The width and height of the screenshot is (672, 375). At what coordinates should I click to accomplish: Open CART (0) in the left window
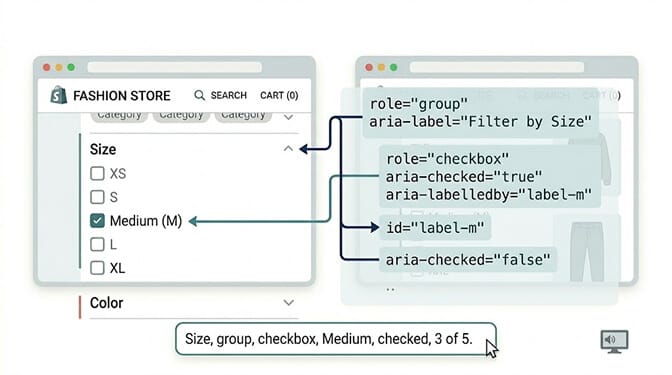(279, 95)
